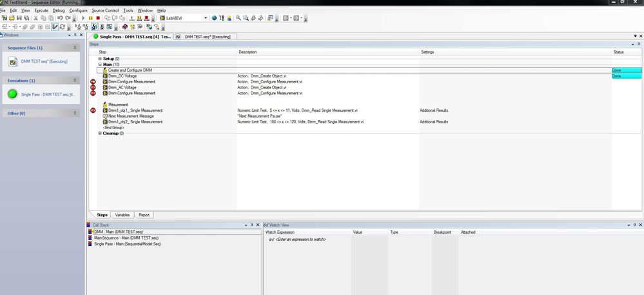Open the Execute menu

(41, 10)
